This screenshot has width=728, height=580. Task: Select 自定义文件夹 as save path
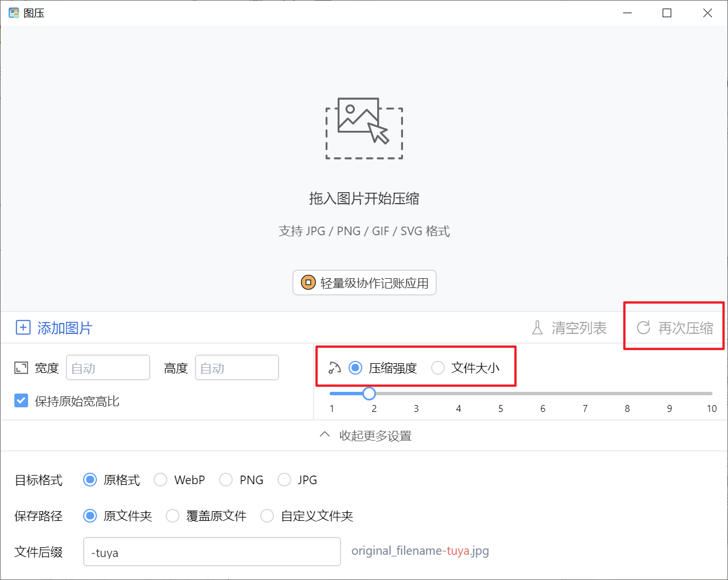pos(267,516)
